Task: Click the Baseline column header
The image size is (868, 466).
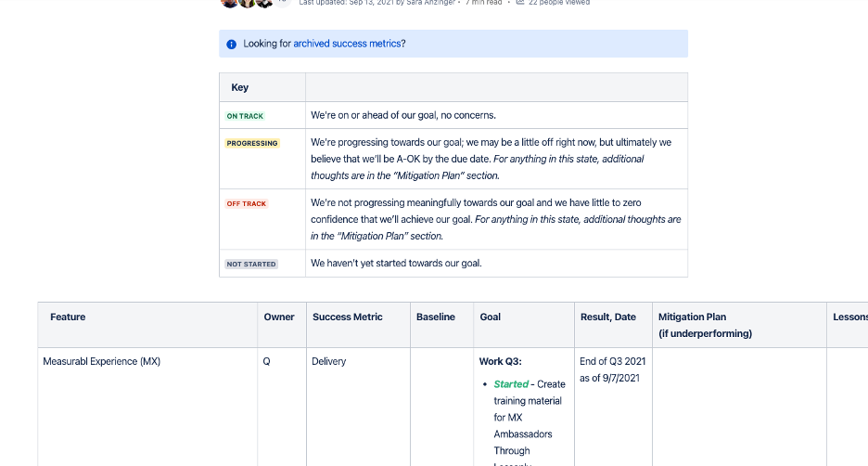Action: [x=441, y=325]
